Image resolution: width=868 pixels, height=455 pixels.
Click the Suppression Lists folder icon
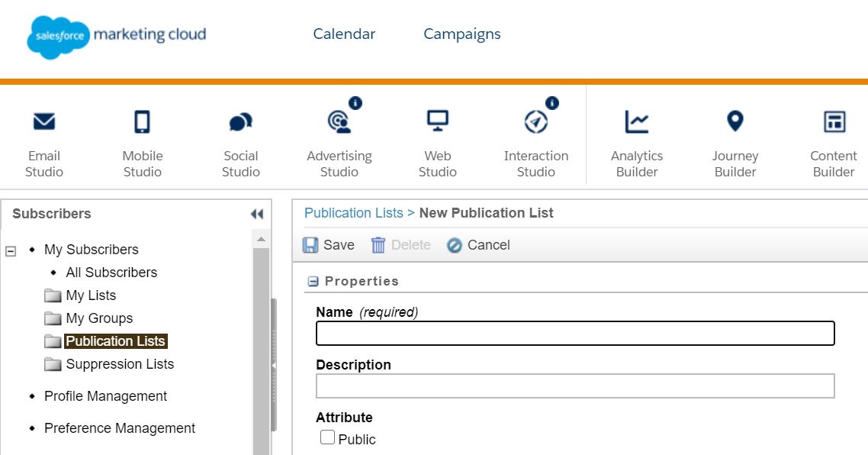click(53, 364)
